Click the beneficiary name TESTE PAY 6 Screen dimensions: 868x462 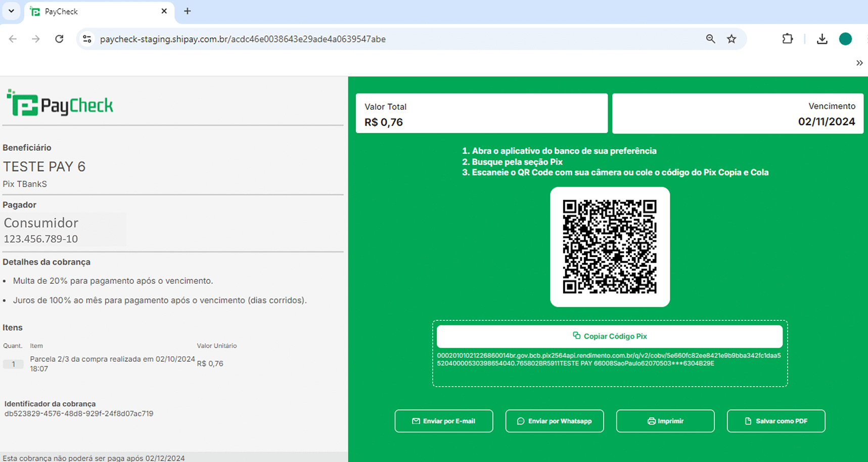[44, 167]
